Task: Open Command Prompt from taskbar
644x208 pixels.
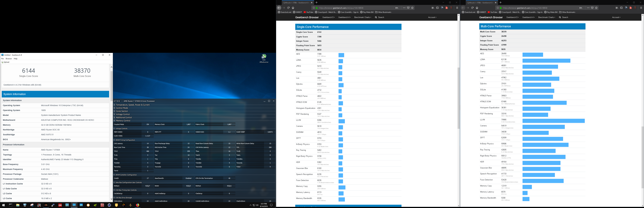Action: 10,205
